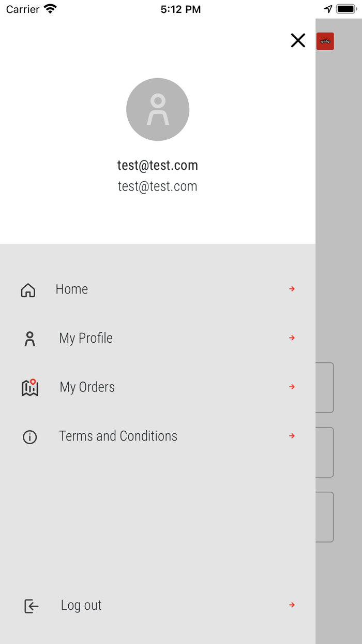The image size is (362, 644).
Task: Tap the red arrow beside My Profile
Action: point(292,338)
